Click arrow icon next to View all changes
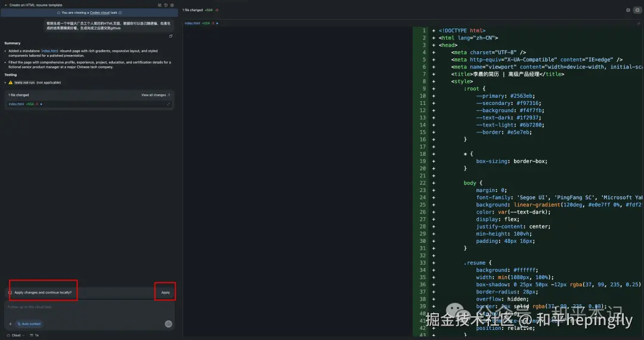Image resolution: width=644 pixels, height=340 pixels. [169, 95]
